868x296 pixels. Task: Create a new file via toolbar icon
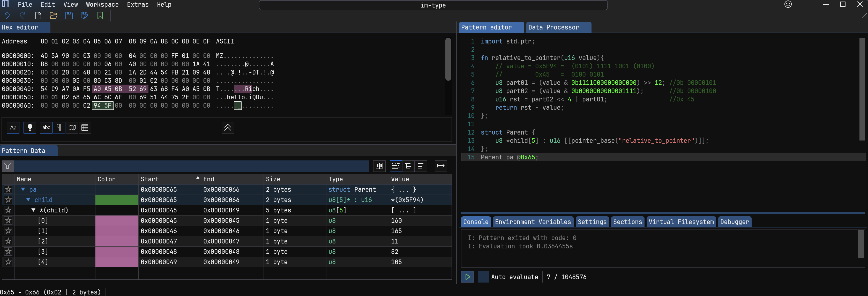[38, 16]
